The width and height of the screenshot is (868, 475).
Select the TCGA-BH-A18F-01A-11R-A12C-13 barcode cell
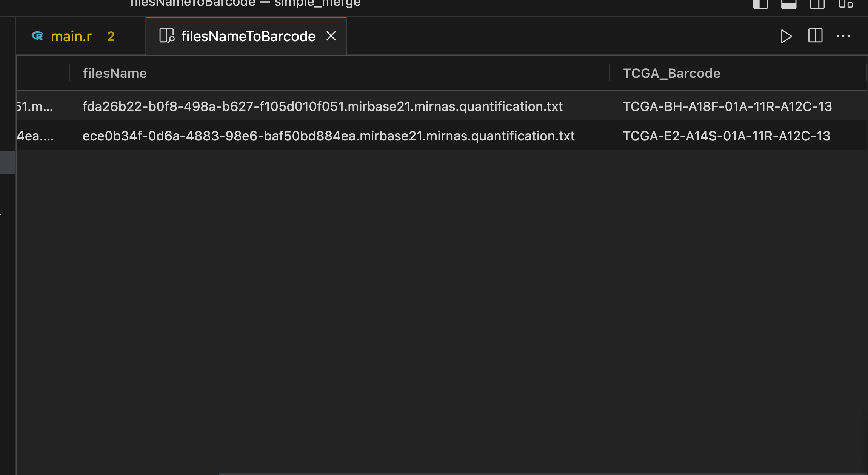[x=727, y=106]
